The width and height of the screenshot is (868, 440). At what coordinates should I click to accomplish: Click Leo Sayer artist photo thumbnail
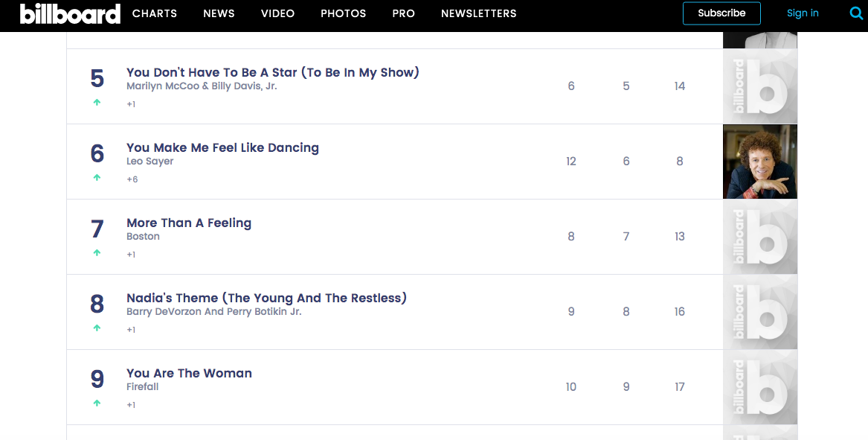759,162
